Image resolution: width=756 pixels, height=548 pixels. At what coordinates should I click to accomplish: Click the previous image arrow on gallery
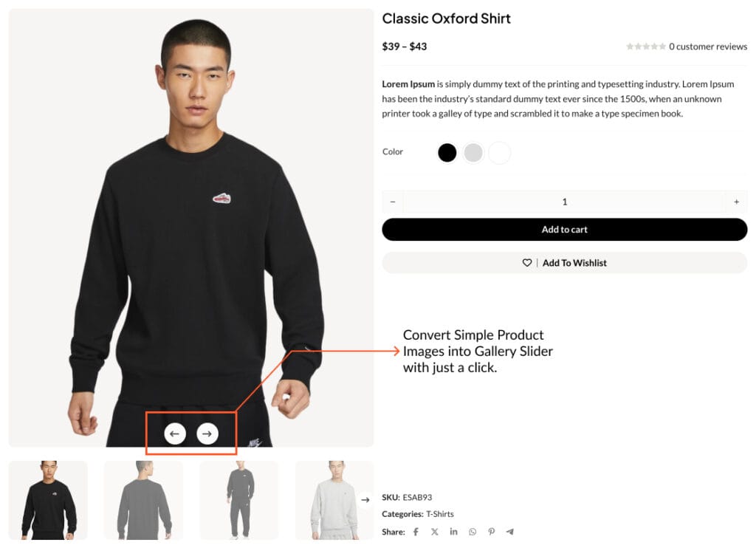(x=174, y=434)
